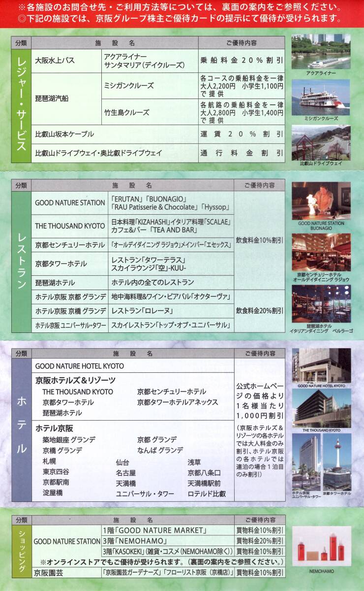The height and width of the screenshot is (591, 364).
Task: Click the ミシガンクルーズ paddle steamer photo
Action: pyautogui.click(x=321, y=98)
